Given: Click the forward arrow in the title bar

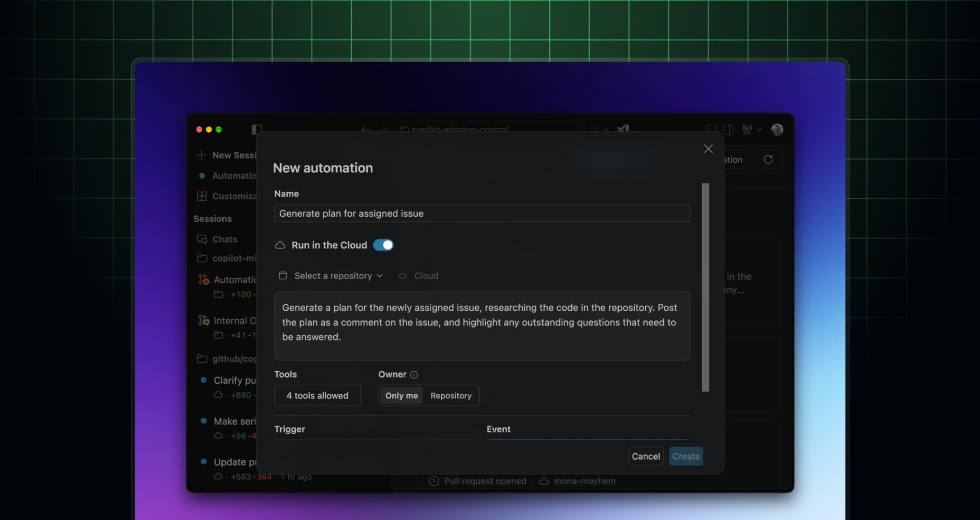Looking at the screenshot, I should coord(382,129).
